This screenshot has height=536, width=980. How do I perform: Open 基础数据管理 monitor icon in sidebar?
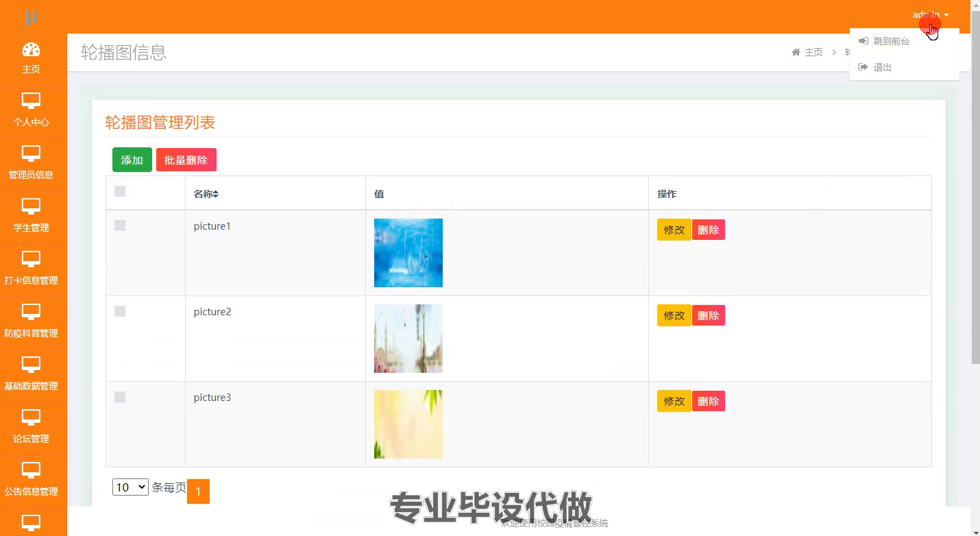tap(31, 365)
